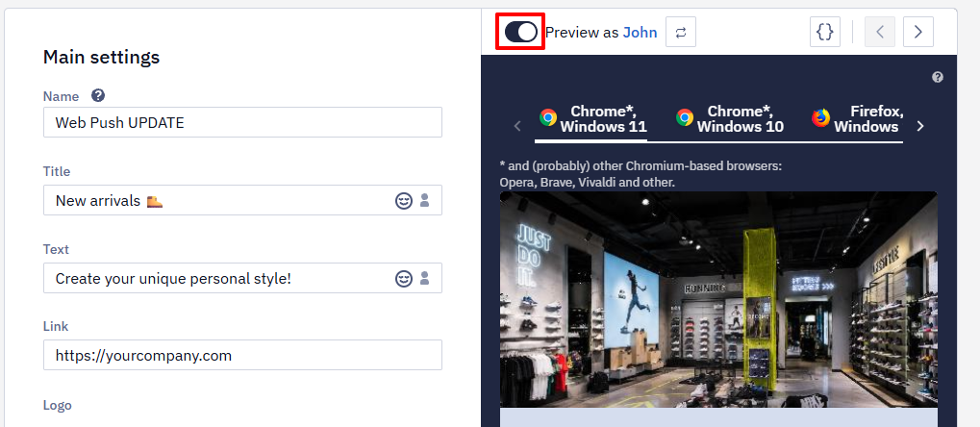Click the swap preview contact icon
This screenshot has width=980, height=427.
(681, 32)
